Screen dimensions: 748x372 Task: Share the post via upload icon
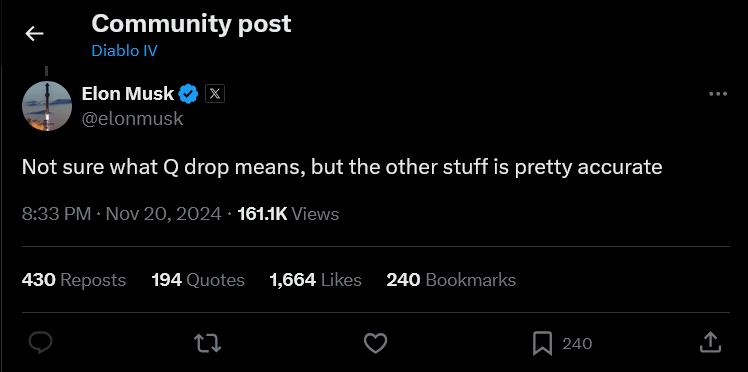point(710,342)
